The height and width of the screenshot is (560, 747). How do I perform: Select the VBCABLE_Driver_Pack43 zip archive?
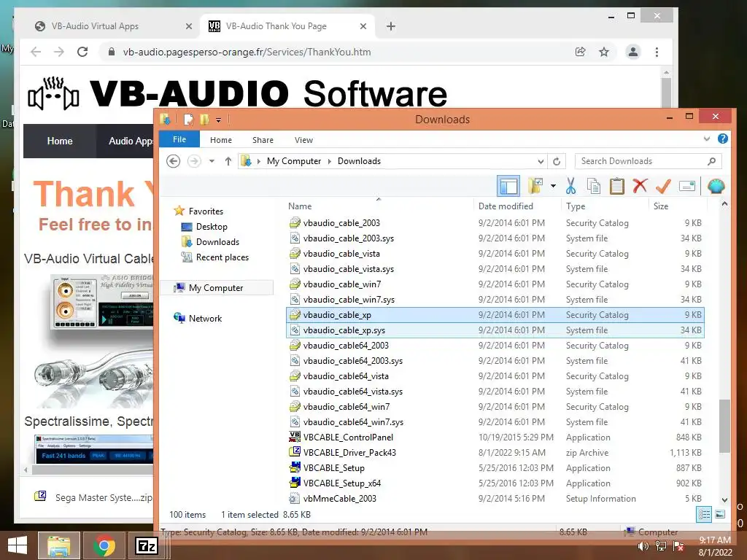tap(495, 452)
